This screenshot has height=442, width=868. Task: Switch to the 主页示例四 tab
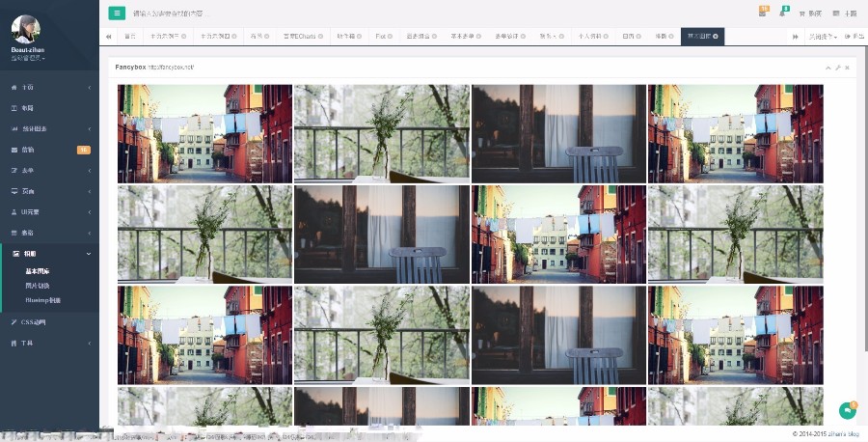click(218, 36)
